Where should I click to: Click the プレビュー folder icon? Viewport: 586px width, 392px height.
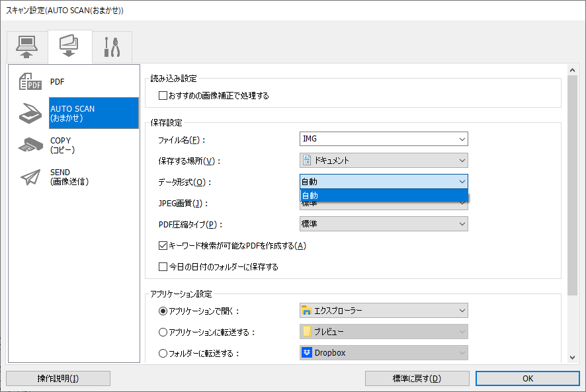pos(307,331)
